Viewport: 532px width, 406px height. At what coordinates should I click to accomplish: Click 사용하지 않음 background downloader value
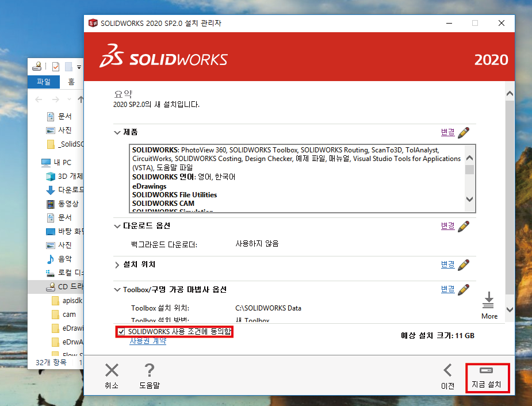tap(257, 243)
